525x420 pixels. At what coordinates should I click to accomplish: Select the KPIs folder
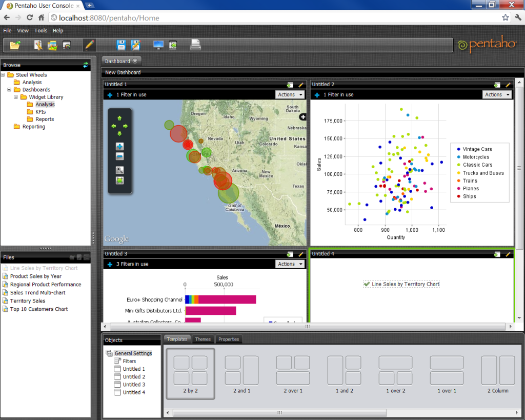pyautogui.click(x=41, y=112)
